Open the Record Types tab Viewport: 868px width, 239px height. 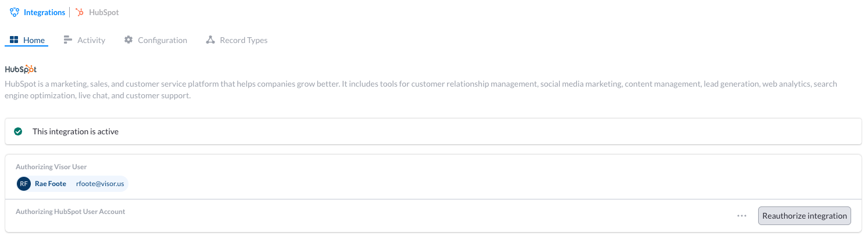[237, 40]
